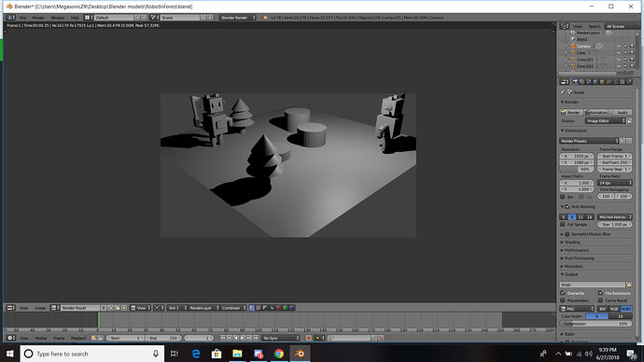Toggle the Overwrite checkbox
This screenshot has height=362, width=644.
[563, 293]
